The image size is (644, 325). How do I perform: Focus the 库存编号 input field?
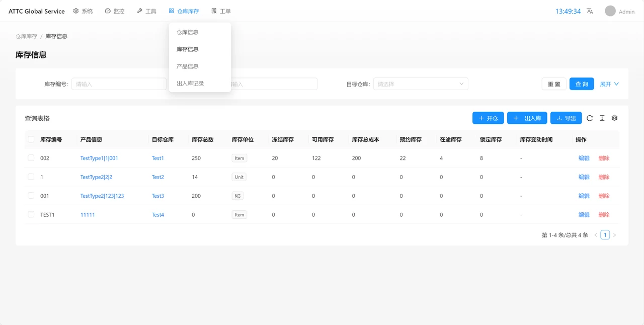point(119,84)
